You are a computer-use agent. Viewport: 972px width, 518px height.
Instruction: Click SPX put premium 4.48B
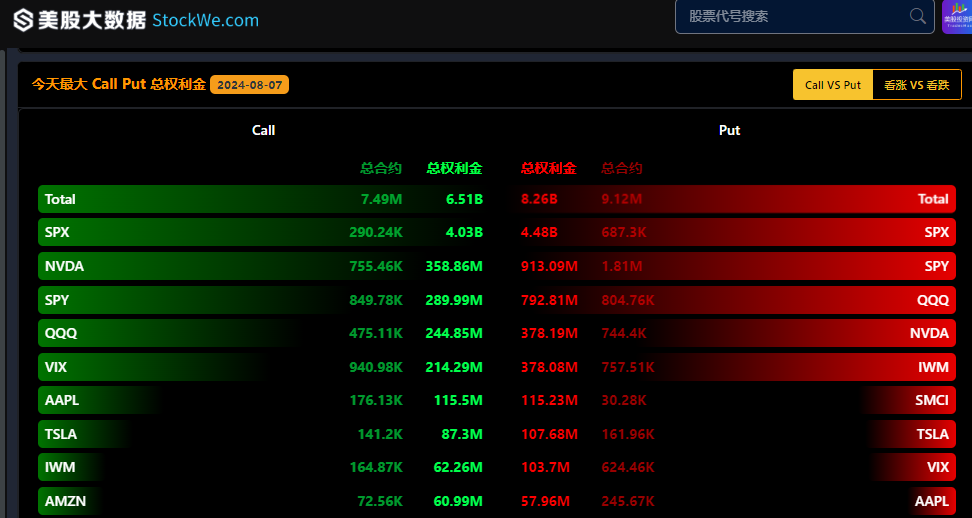tap(539, 232)
